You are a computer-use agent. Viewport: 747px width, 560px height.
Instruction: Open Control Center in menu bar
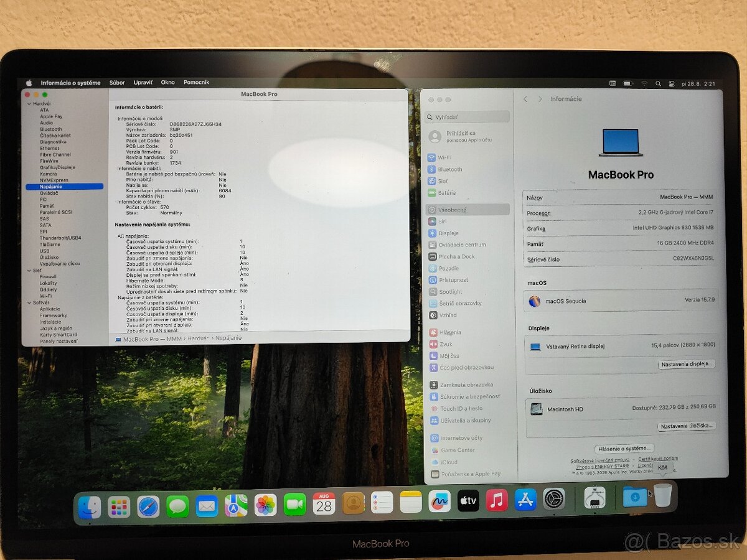tap(672, 83)
